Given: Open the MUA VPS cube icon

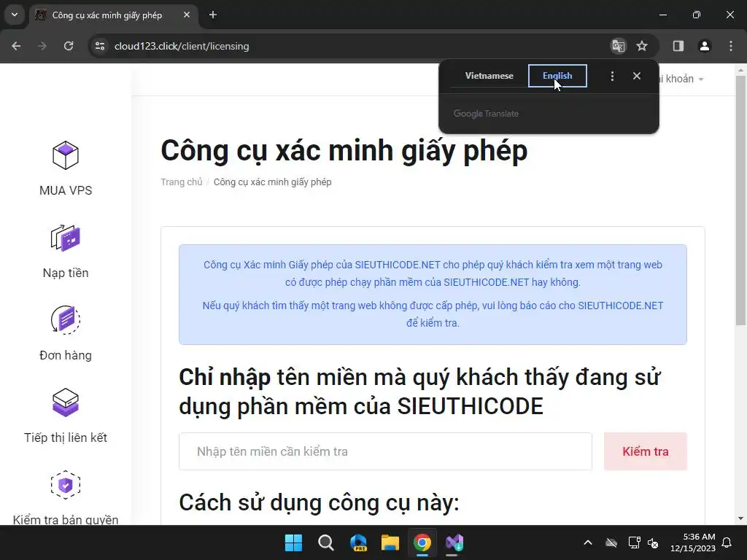Looking at the screenshot, I should point(65,155).
